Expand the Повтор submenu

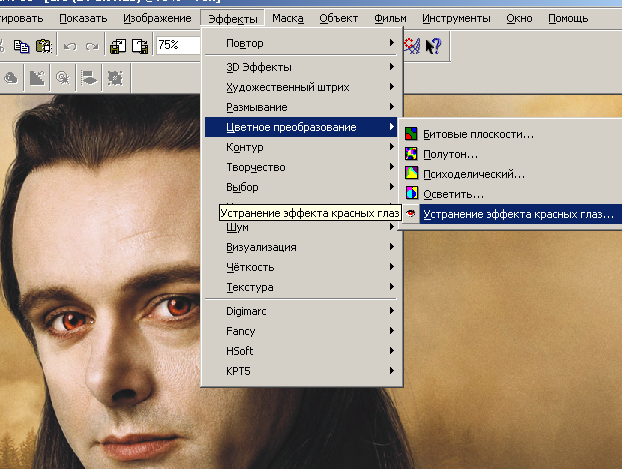coord(301,43)
